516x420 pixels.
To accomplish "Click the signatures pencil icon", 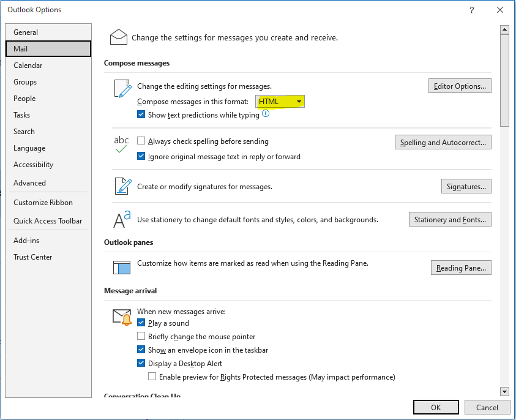I will click(122, 186).
